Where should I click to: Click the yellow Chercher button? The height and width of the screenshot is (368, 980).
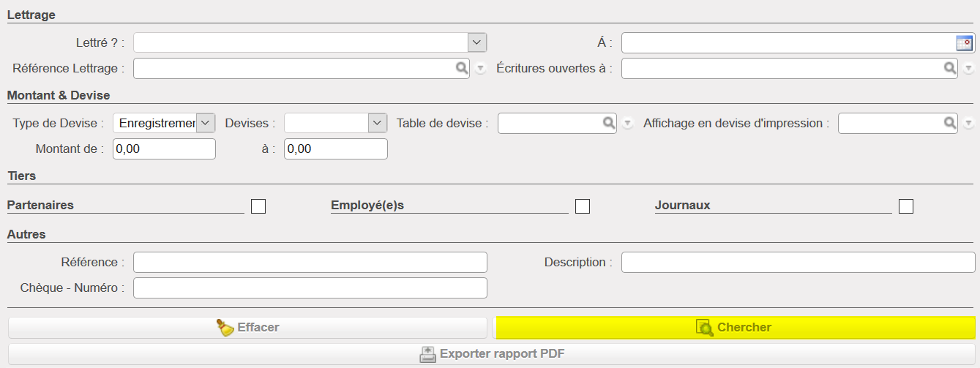tap(735, 328)
